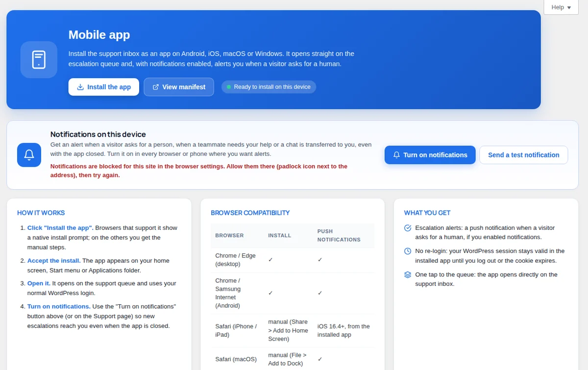Viewport: 588px width, 370px height.
Task: Click the manual Share > Add to Home Screen cell
Action: pos(288,330)
